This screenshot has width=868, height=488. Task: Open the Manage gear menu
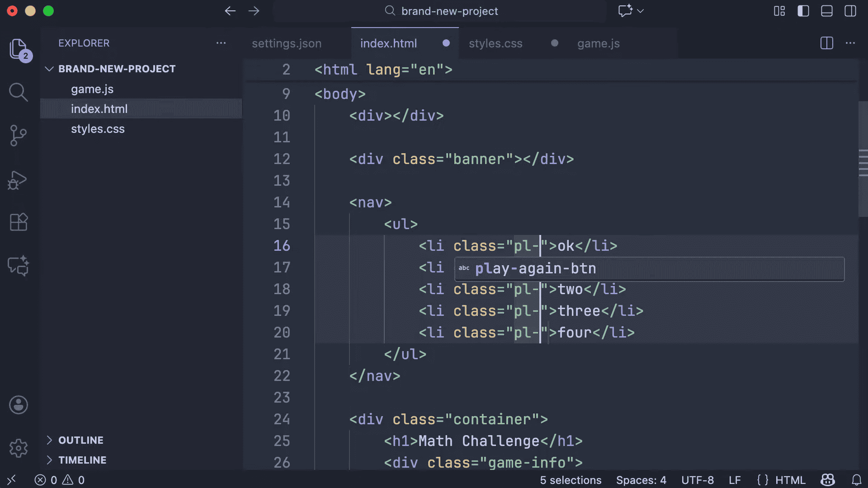pyautogui.click(x=18, y=448)
